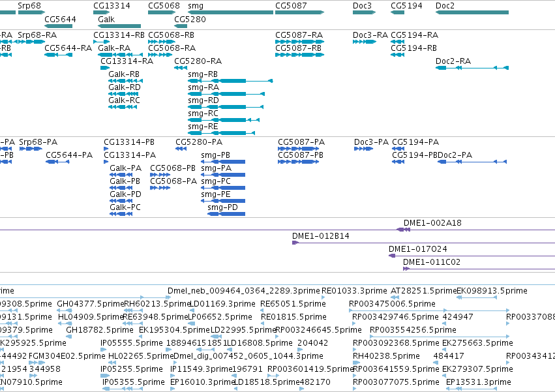Select the Doc2 gene label
Viewport: 555px width, 392px height.
pyautogui.click(x=445, y=6)
